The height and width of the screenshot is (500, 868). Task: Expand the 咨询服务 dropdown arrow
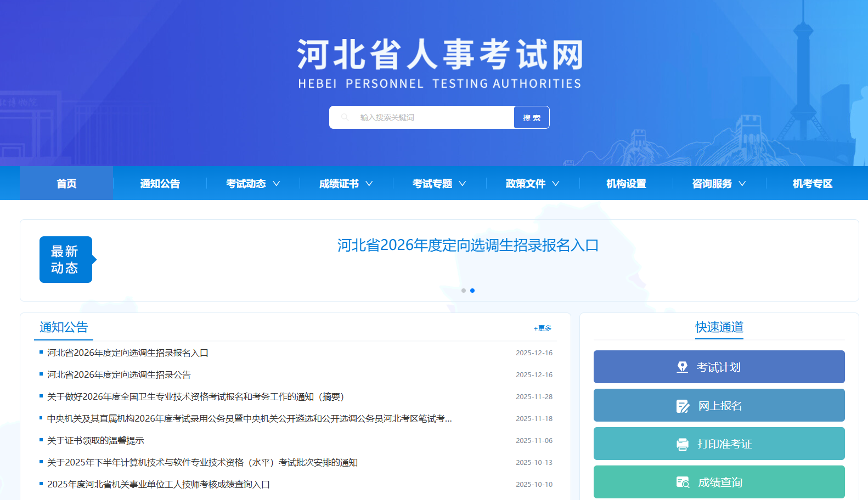[x=742, y=184]
